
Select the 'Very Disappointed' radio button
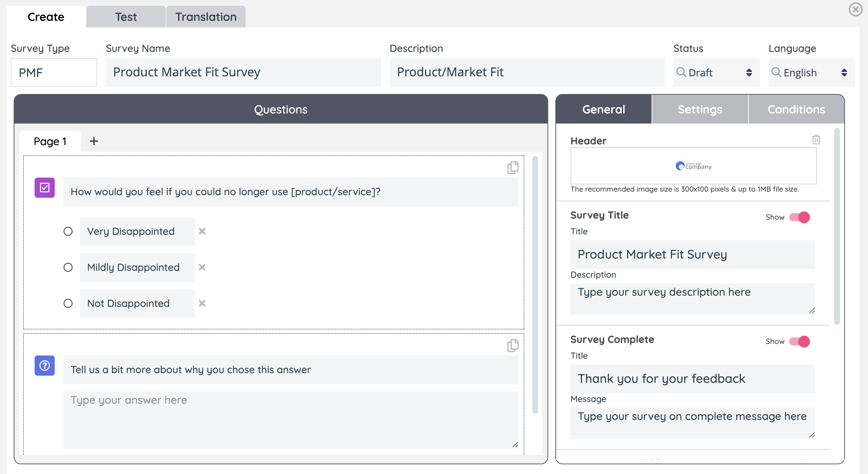pos(68,231)
